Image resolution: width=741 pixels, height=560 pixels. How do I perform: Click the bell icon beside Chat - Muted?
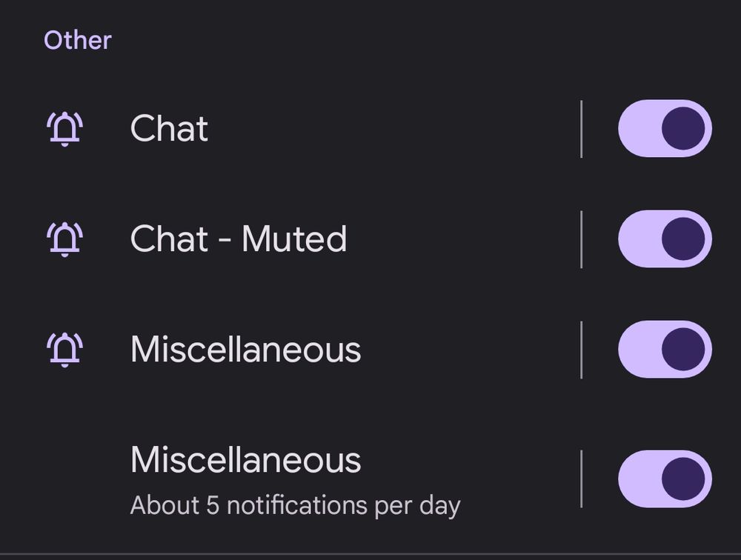coord(65,239)
